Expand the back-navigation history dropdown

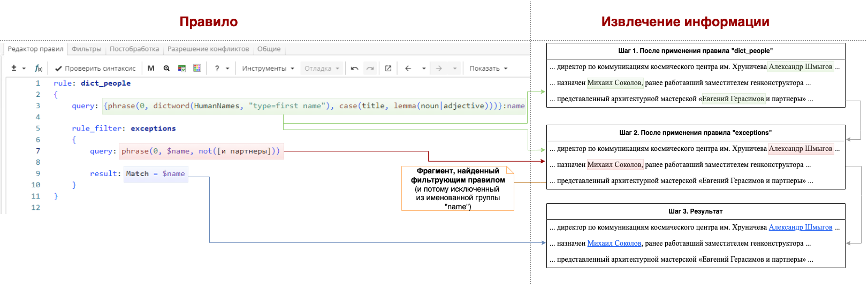[x=424, y=69]
